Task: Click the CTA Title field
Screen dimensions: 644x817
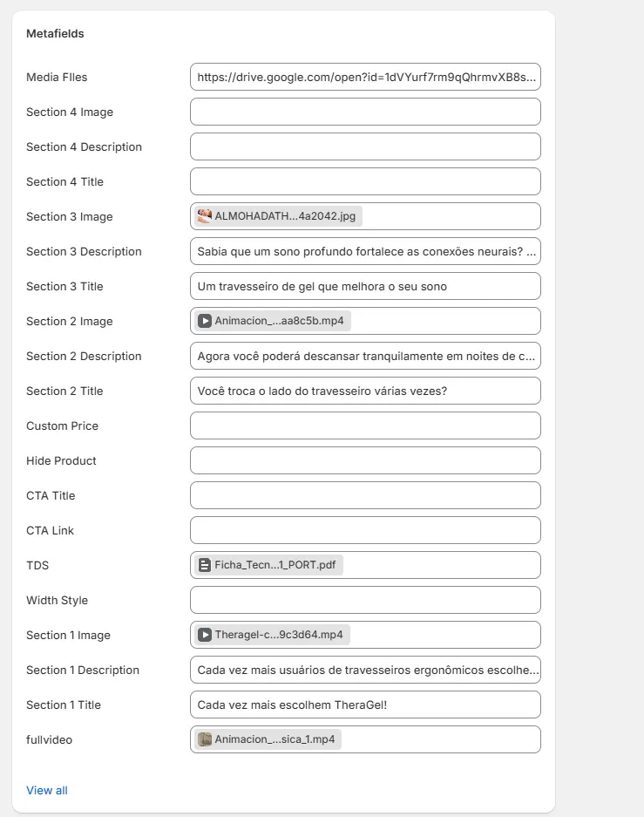Action: click(365, 495)
